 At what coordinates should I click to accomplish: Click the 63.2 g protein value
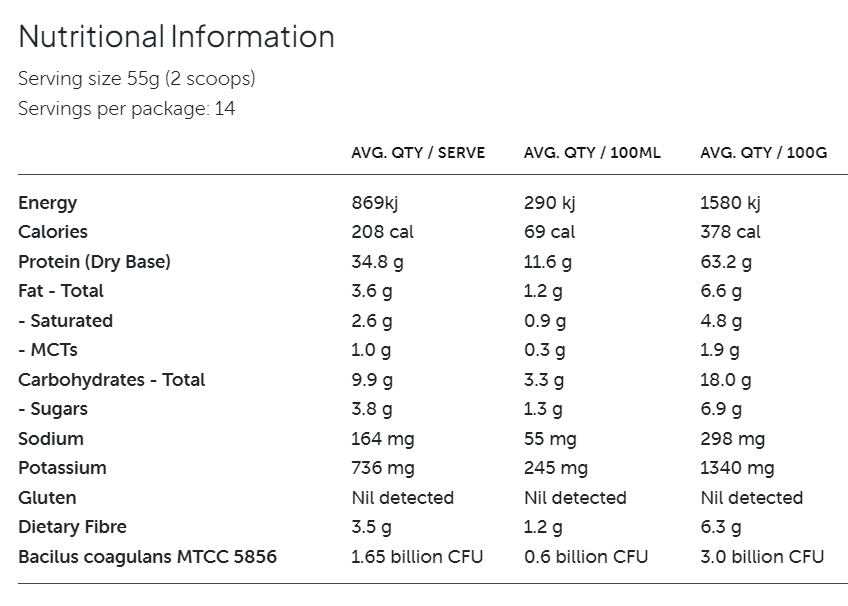[726, 262]
